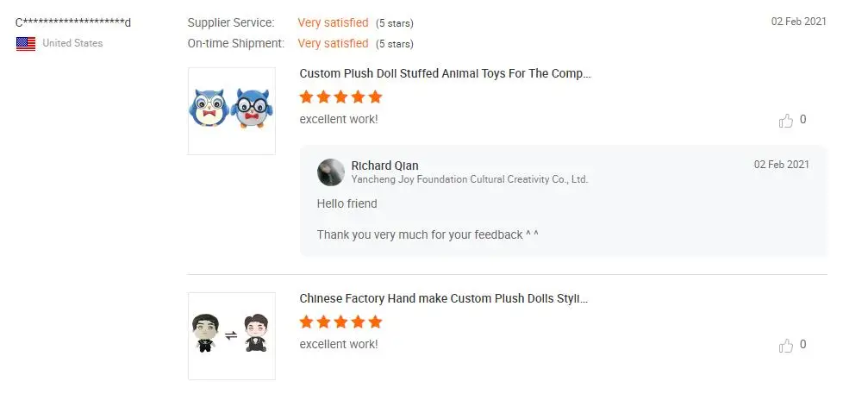Open Chinese Factory Hand make Custom Plush link
Viewport: 868px width, 400px height.
[444, 298]
